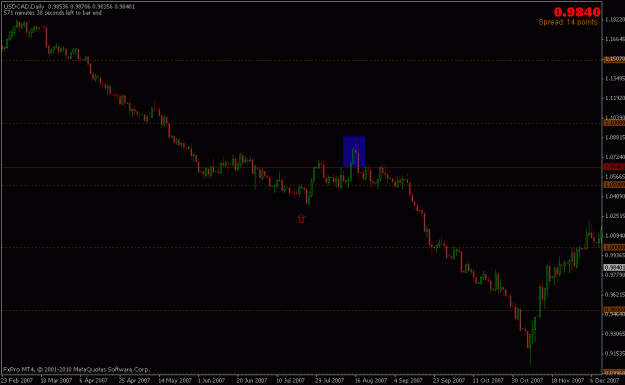Select the '571 minutes 38 seconds left to bar end' label
The height and width of the screenshot is (385, 625).
point(53,13)
